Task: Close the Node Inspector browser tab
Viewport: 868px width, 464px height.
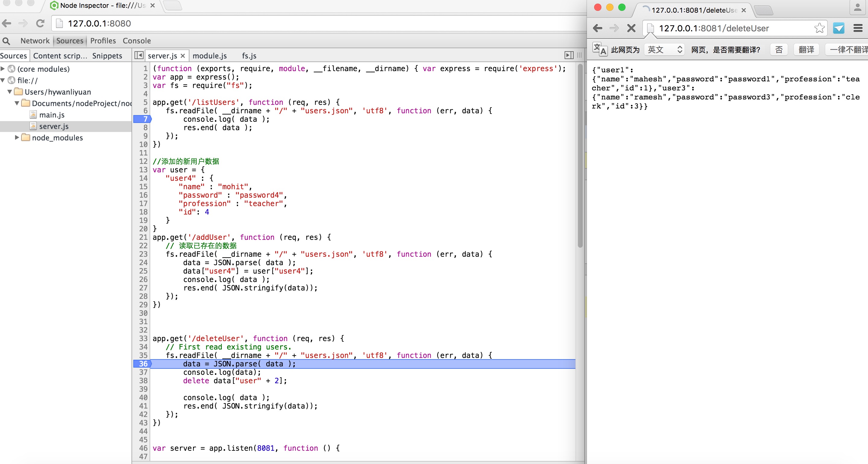Action: coord(153,5)
